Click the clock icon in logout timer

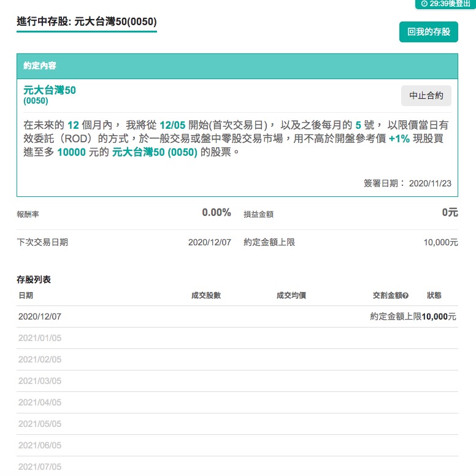(x=424, y=4)
